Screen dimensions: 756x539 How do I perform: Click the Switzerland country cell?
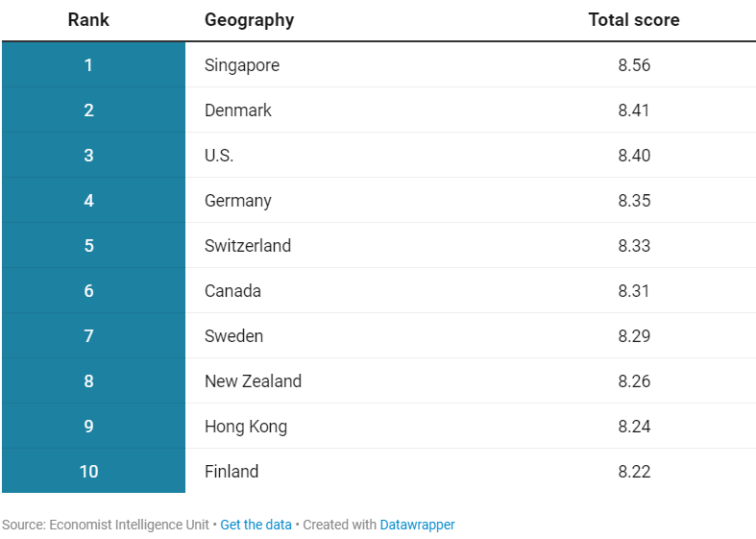pos(248,246)
